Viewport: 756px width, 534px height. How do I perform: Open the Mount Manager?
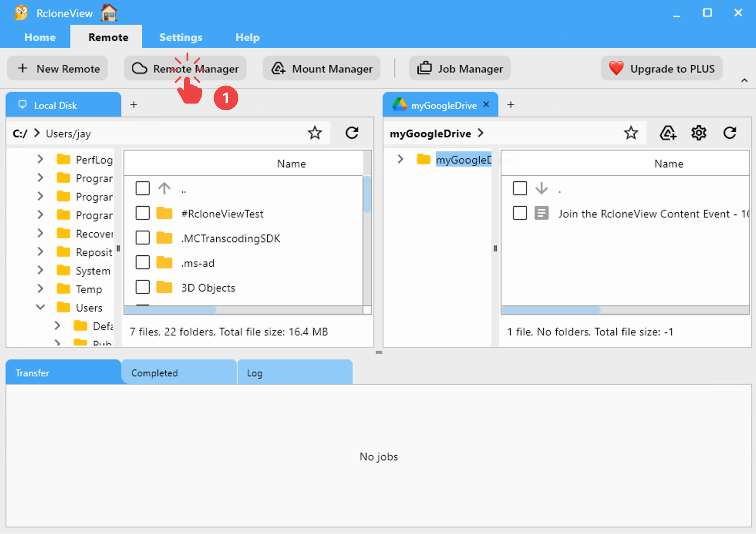322,68
